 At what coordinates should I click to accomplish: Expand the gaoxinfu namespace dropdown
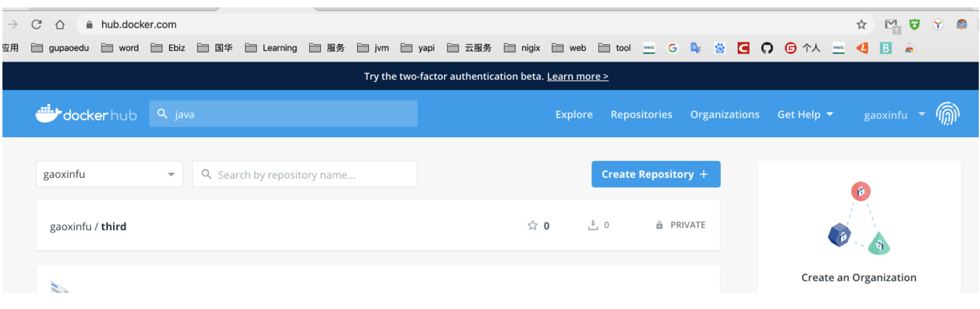tap(109, 174)
